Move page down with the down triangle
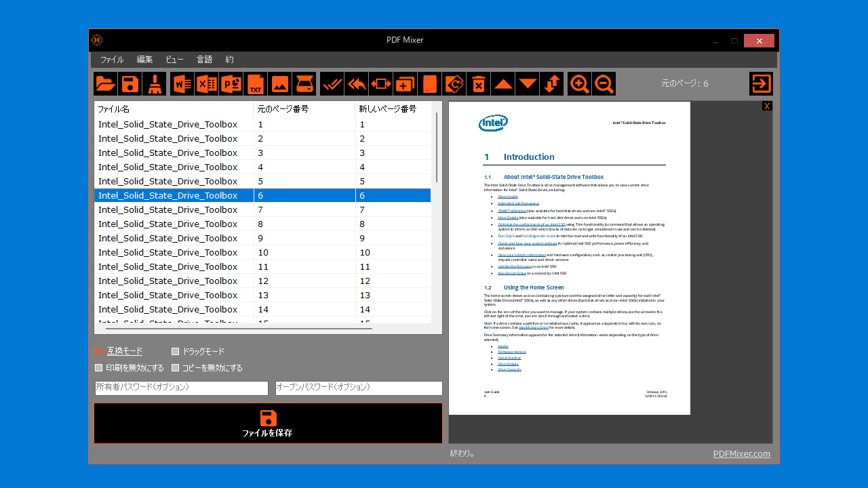Screen dimensions: 868x488 (x=527, y=84)
